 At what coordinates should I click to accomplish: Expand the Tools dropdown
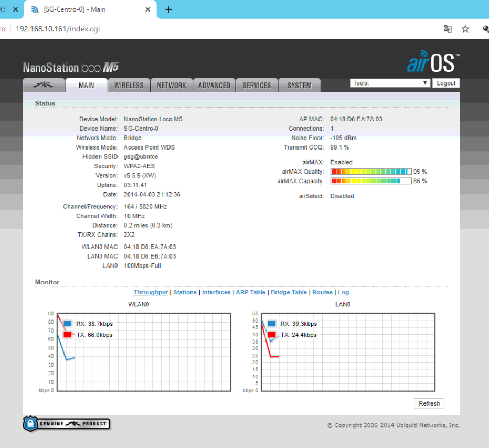(x=390, y=83)
